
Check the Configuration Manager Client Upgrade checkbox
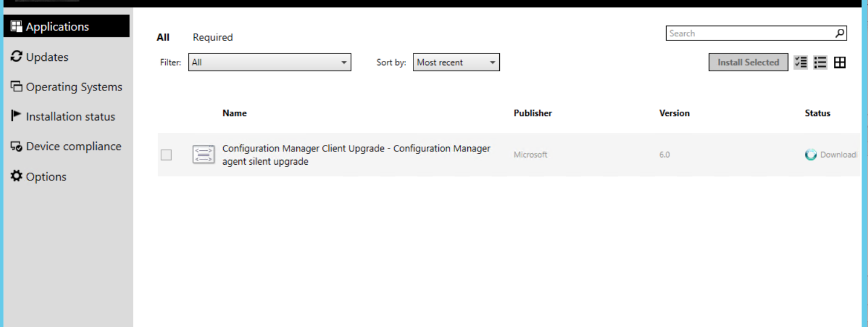166,155
